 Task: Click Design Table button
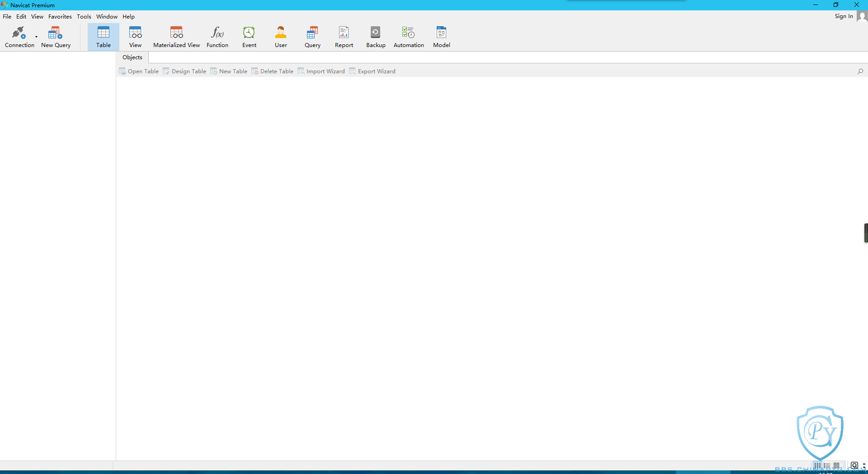184,71
